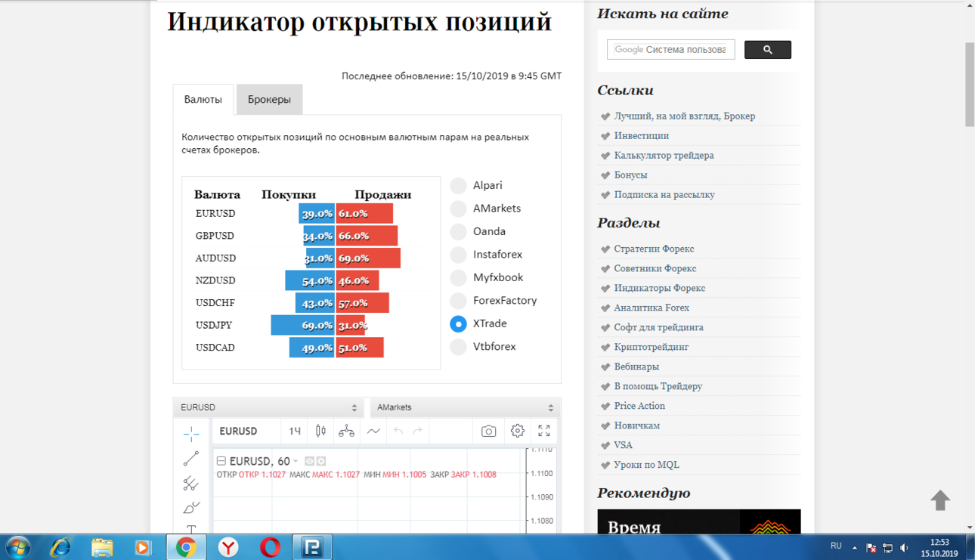
Task: Open EURUSD series format gear icon
Action: pos(321,461)
